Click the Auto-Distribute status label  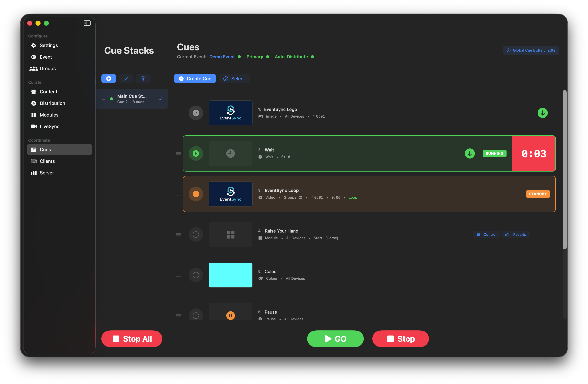point(291,57)
